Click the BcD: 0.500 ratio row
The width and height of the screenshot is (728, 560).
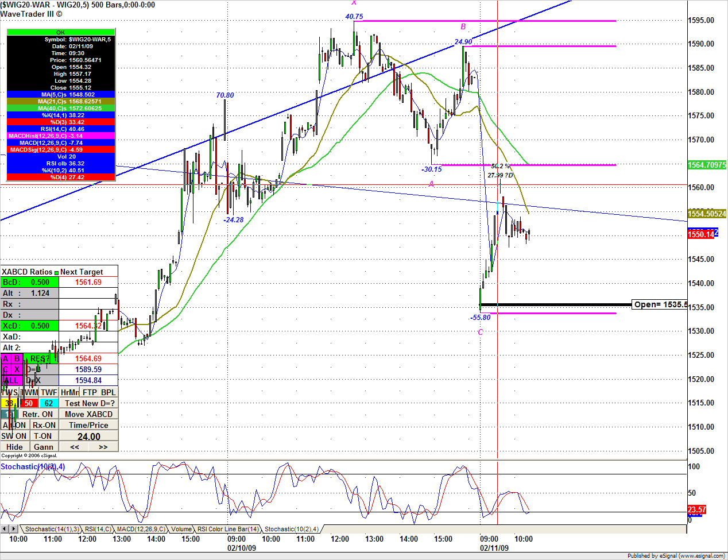point(29,282)
